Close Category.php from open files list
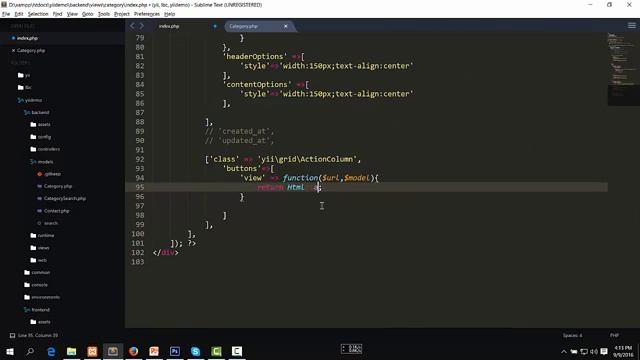This screenshot has width=640, height=360. tap(13, 51)
